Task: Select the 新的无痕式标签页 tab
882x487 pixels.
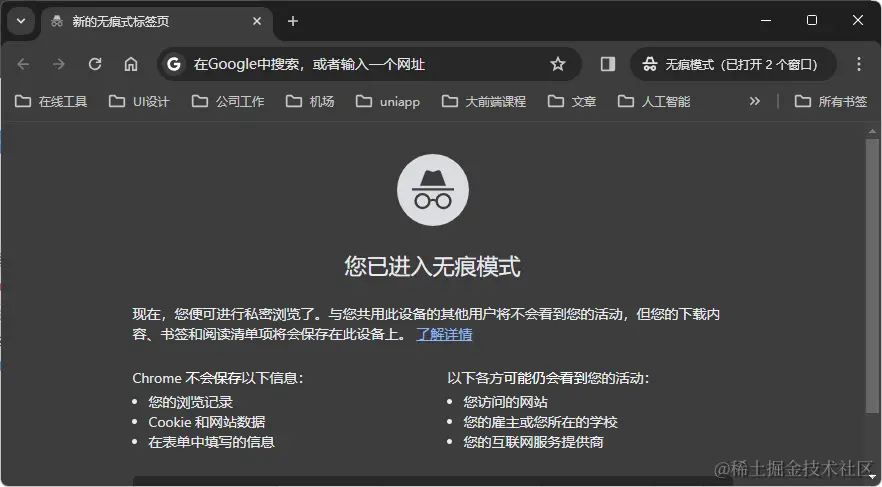Action: point(156,21)
